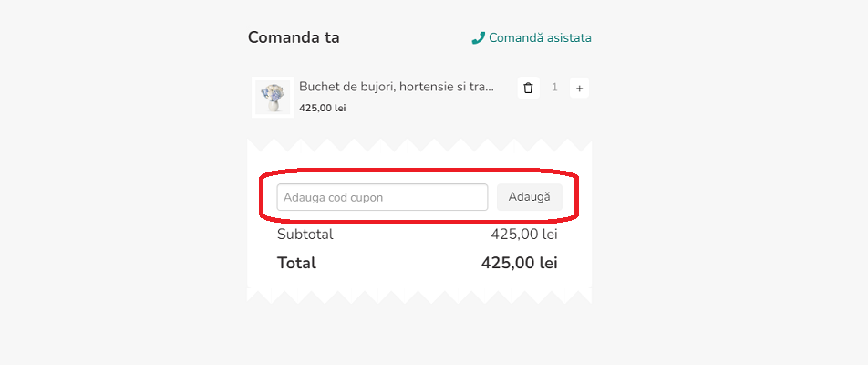
Task: Increase quantity with the plus button
Action: point(580,89)
